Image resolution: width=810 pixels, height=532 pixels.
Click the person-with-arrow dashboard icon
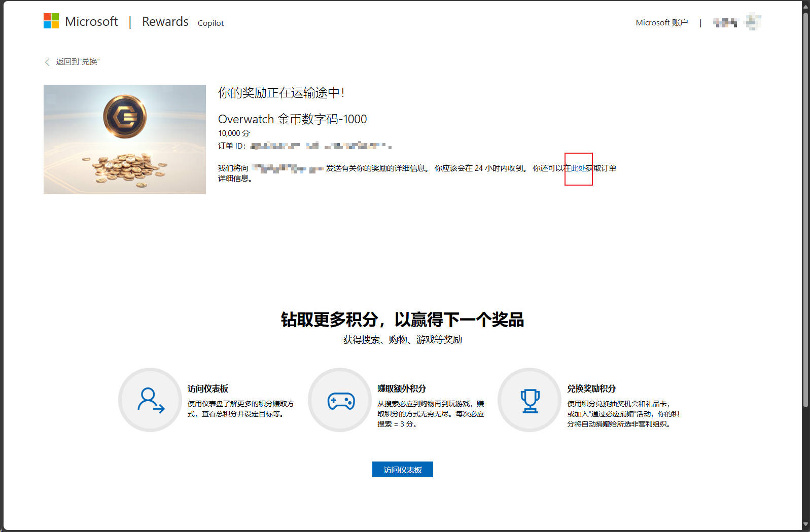[151, 400]
